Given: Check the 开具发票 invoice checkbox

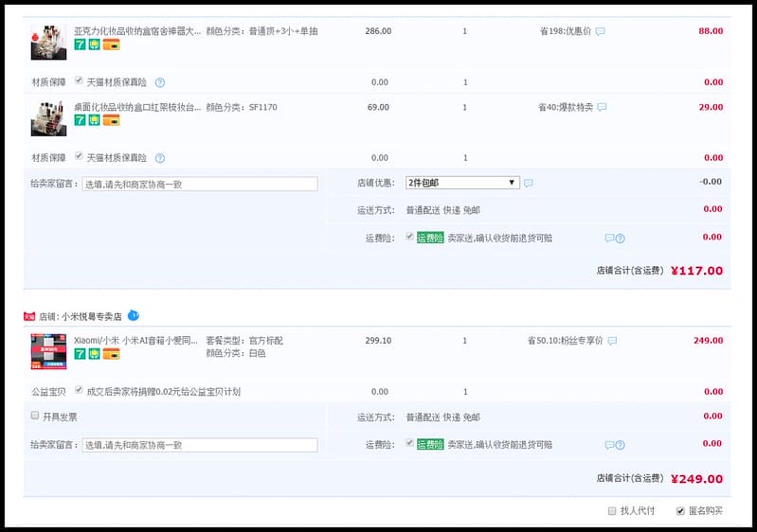Looking at the screenshot, I should pos(35,416).
